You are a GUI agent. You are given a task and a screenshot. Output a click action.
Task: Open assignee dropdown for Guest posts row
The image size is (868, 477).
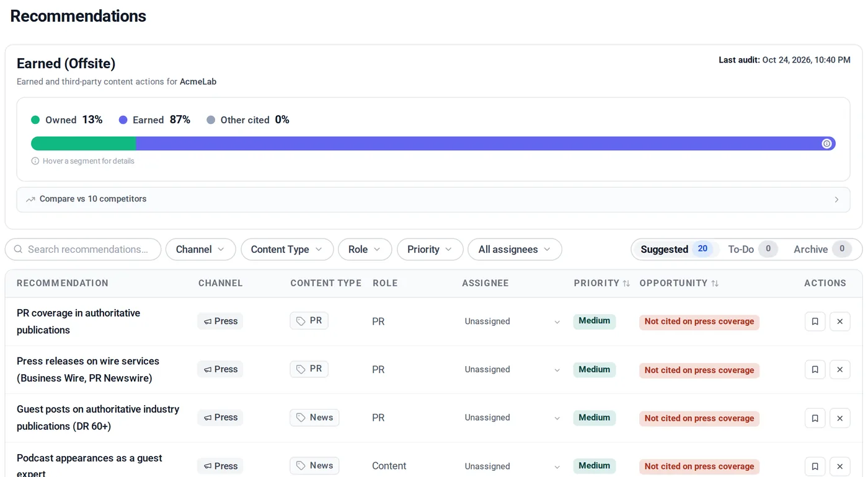pyautogui.click(x=512, y=418)
